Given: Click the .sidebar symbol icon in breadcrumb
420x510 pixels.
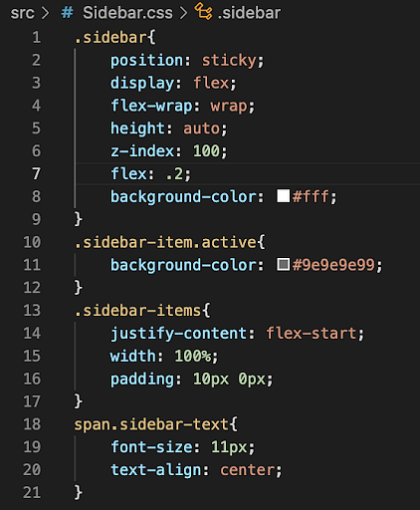Looking at the screenshot, I should point(203,11).
